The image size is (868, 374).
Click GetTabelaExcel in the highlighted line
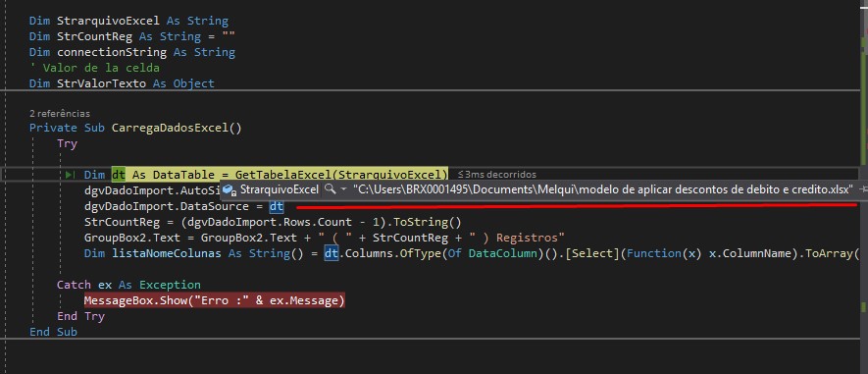coord(283,175)
